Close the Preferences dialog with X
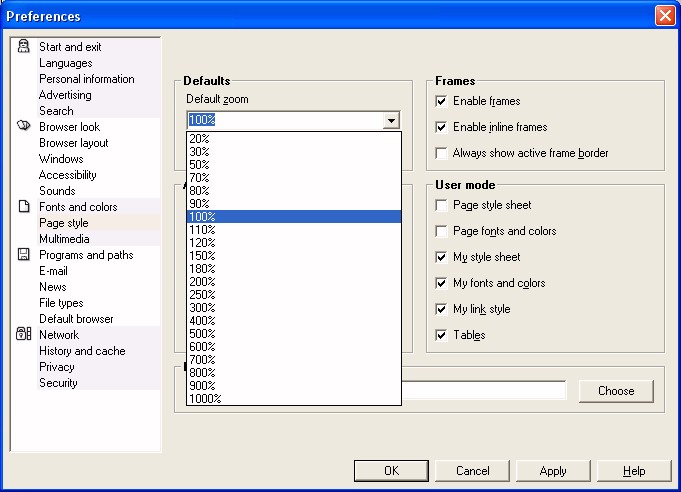This screenshot has height=492, width=681. (664, 16)
